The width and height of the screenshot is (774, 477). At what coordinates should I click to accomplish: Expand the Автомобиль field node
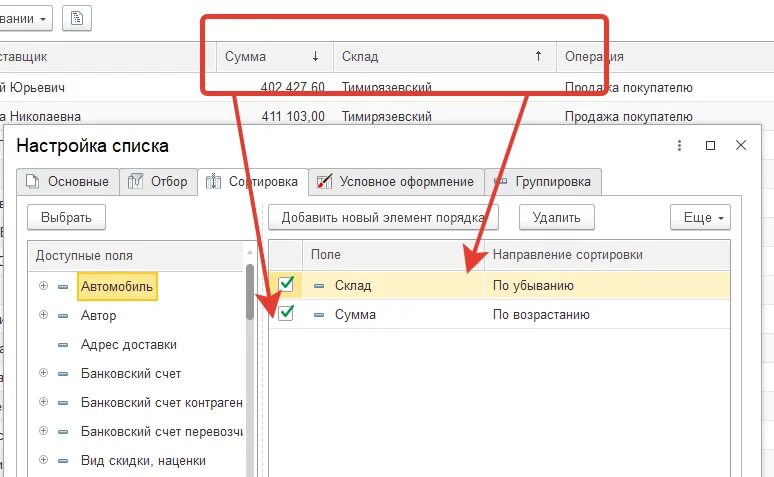coord(43,286)
